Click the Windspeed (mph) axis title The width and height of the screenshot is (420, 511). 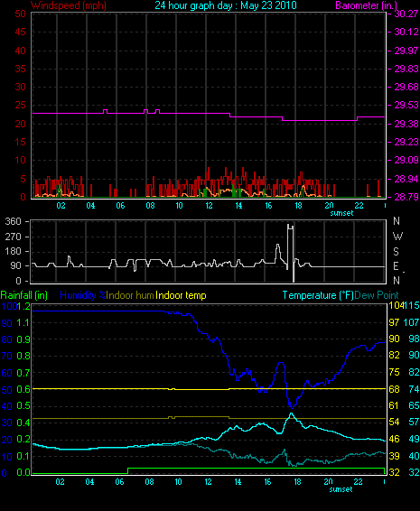pyautogui.click(x=69, y=5)
